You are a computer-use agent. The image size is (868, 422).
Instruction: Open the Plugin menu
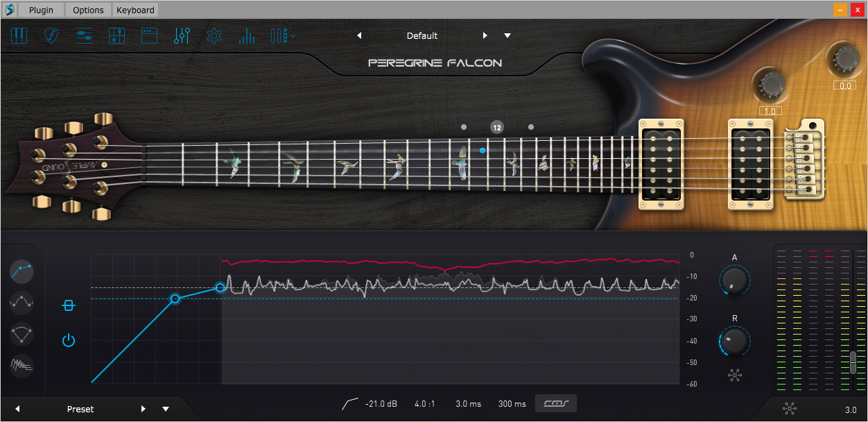42,10
